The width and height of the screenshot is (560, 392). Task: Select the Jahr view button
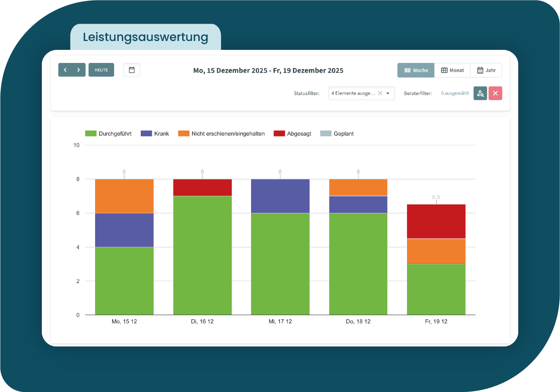[486, 71]
